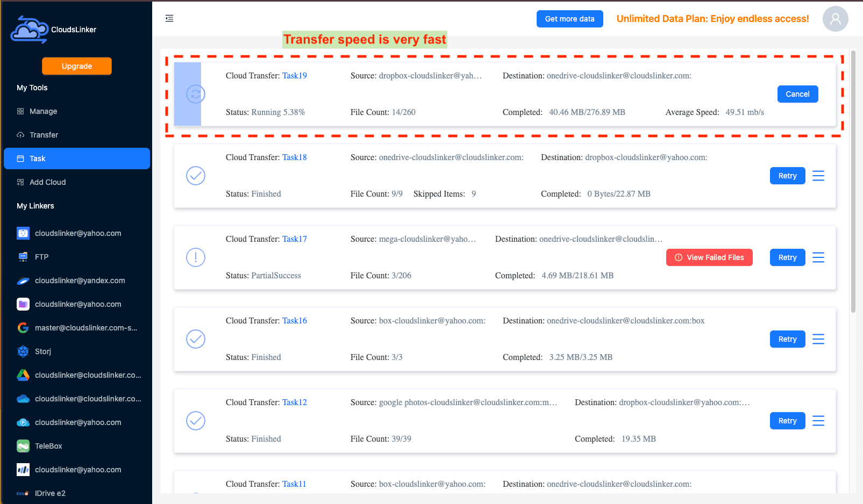Click the 'Average Speed: 49.51 mb/s' text
Image resolution: width=863 pixels, height=504 pixels.
715,112
